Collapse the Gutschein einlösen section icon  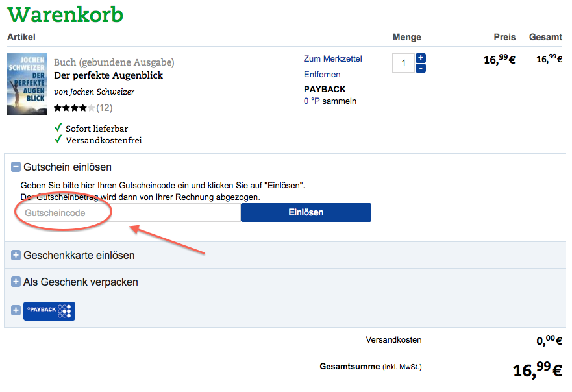(x=16, y=167)
